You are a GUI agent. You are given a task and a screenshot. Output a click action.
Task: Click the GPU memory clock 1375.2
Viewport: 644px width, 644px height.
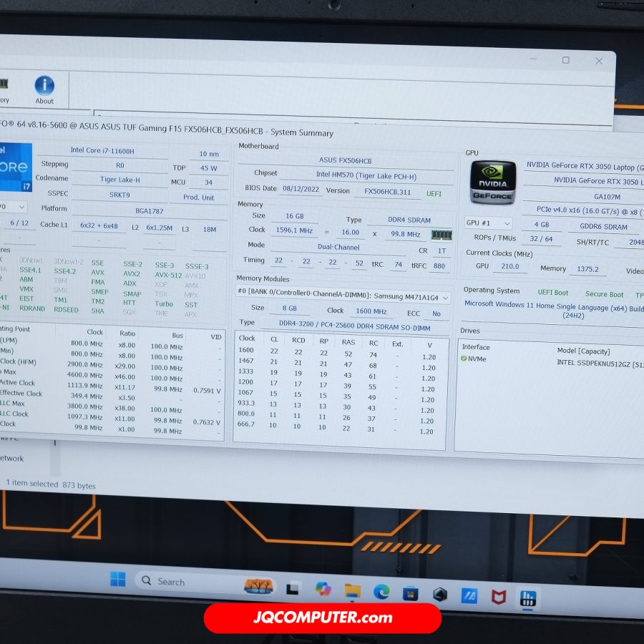tap(587, 269)
